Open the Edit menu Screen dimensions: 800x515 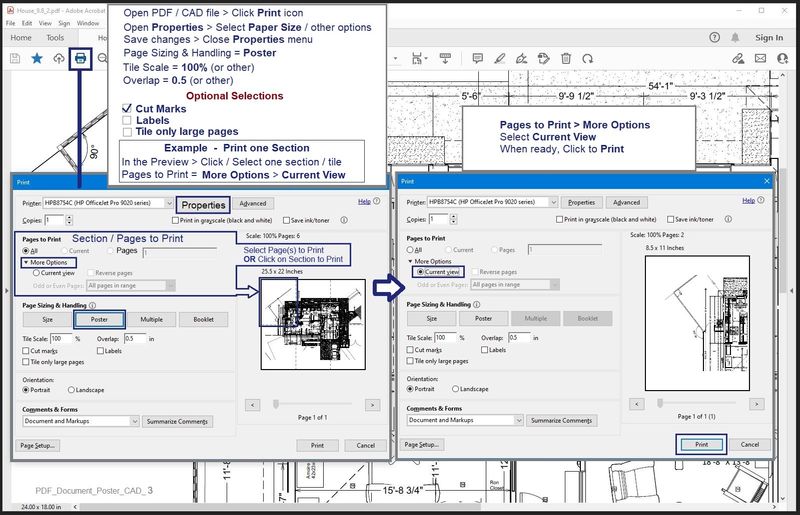tap(27, 23)
